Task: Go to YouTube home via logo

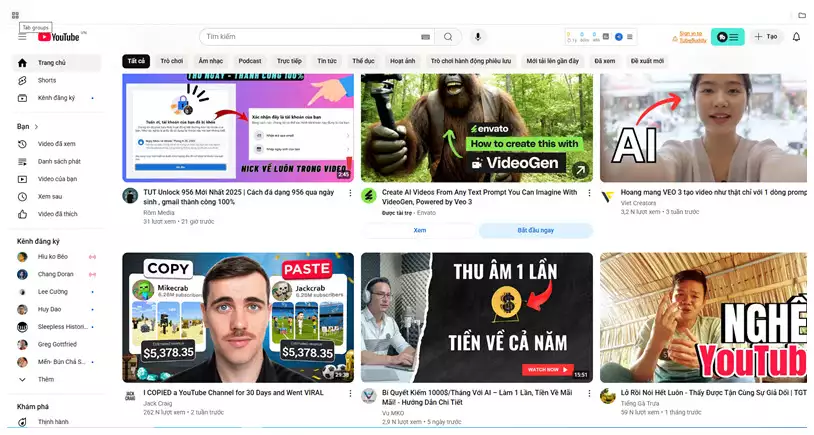Action: click(59, 37)
